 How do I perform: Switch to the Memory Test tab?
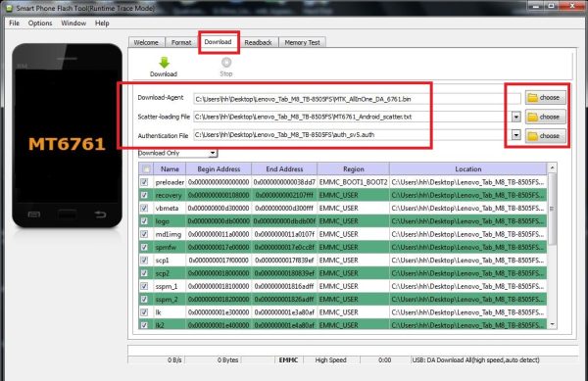[x=302, y=42]
